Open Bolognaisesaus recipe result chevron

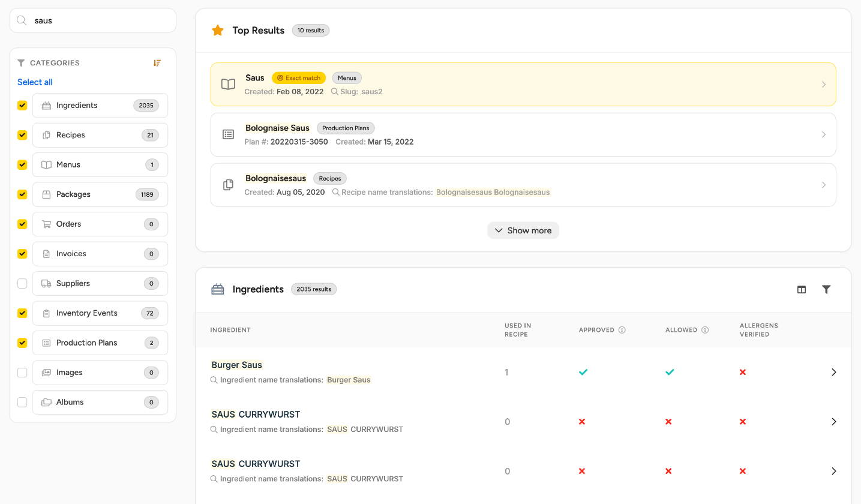tap(824, 185)
